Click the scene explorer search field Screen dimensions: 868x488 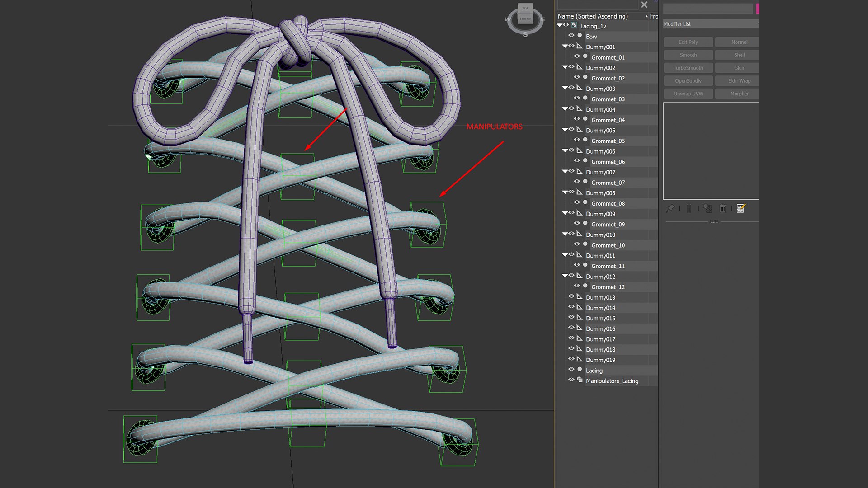coord(598,5)
